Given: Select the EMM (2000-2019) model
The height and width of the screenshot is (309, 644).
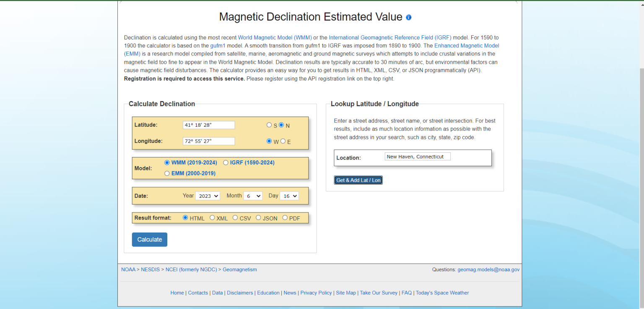Looking at the screenshot, I should tap(167, 173).
